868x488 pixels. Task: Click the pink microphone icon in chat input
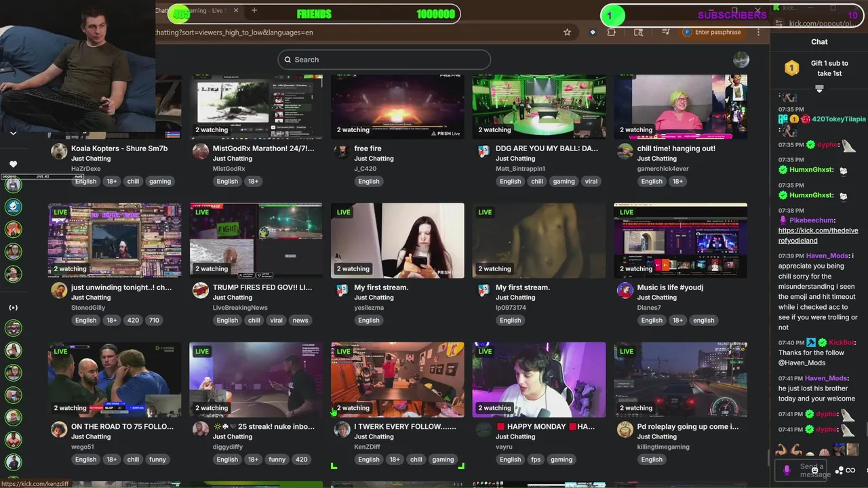pyautogui.click(x=787, y=469)
